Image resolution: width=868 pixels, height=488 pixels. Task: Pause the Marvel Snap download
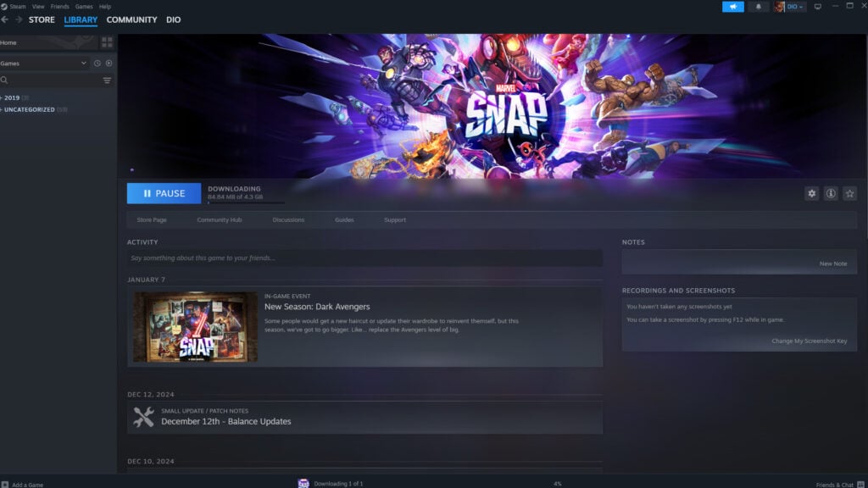[164, 193]
